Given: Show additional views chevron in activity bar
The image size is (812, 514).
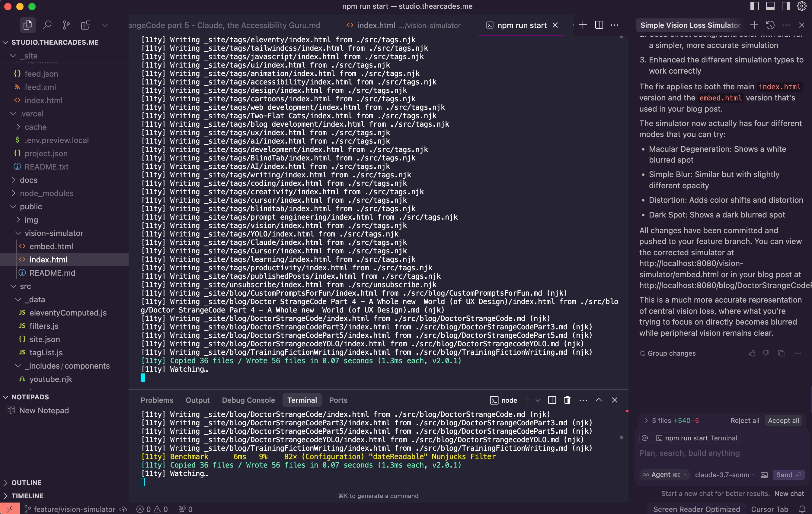Looking at the screenshot, I should point(105,25).
